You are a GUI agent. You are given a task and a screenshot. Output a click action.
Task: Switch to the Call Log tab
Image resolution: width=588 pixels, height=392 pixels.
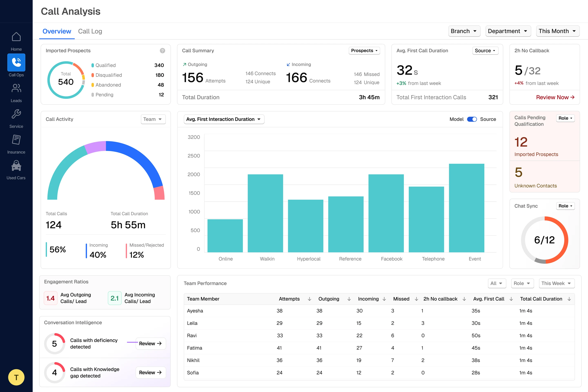[90, 31]
